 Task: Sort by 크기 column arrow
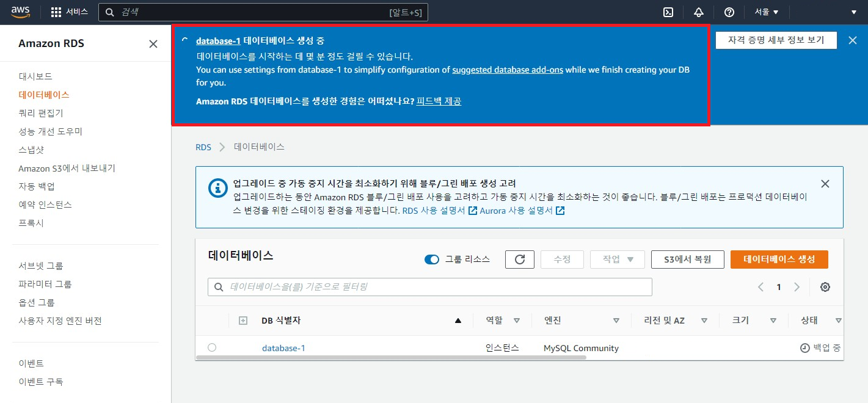[773, 321]
